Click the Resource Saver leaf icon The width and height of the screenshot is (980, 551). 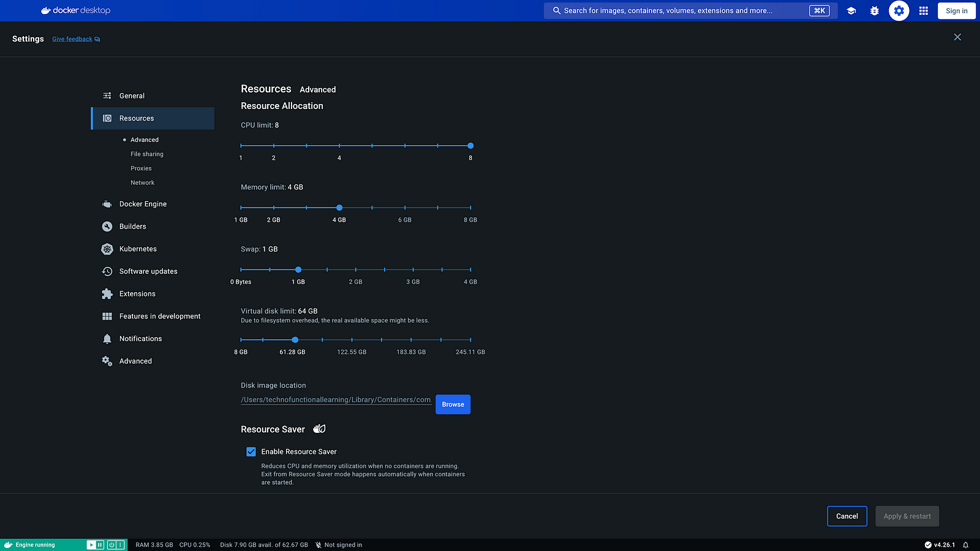tap(319, 429)
